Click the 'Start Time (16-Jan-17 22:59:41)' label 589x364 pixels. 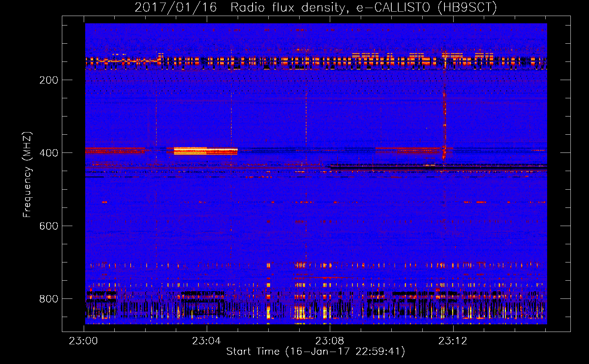click(316, 352)
